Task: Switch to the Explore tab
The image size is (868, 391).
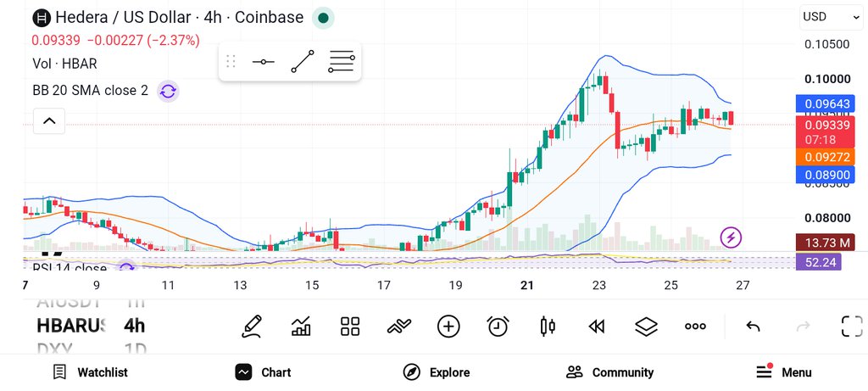Action: click(437, 372)
